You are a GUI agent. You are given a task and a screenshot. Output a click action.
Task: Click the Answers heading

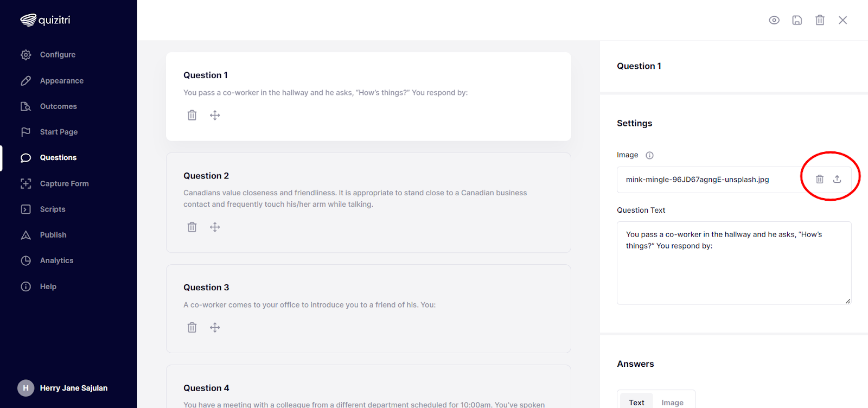[x=635, y=364]
